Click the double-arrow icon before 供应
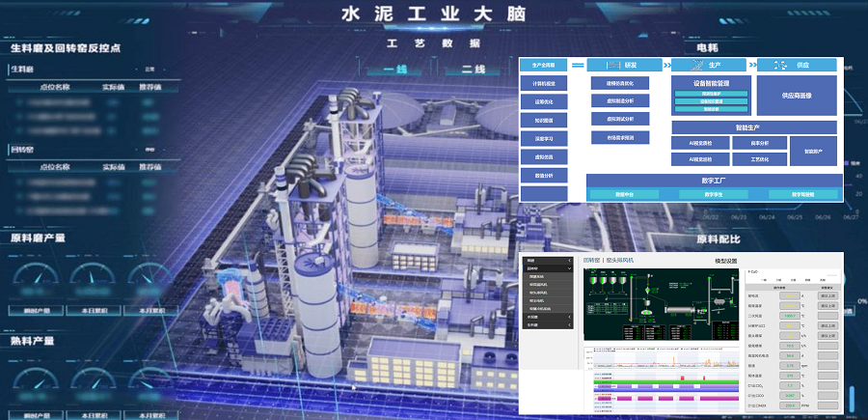868x420 pixels. coord(753,65)
